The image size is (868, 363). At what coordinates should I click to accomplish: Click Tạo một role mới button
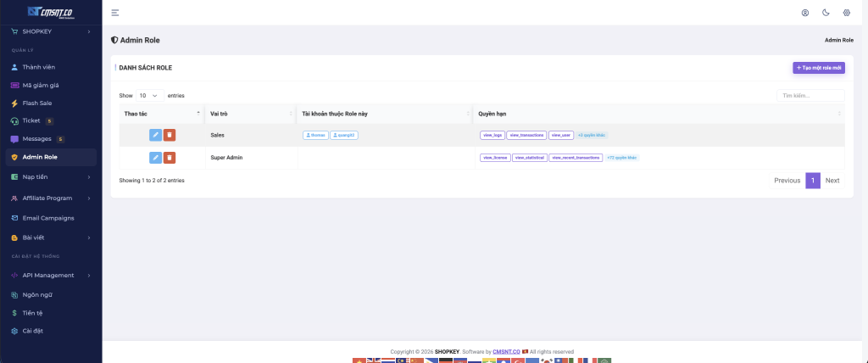[x=818, y=67]
